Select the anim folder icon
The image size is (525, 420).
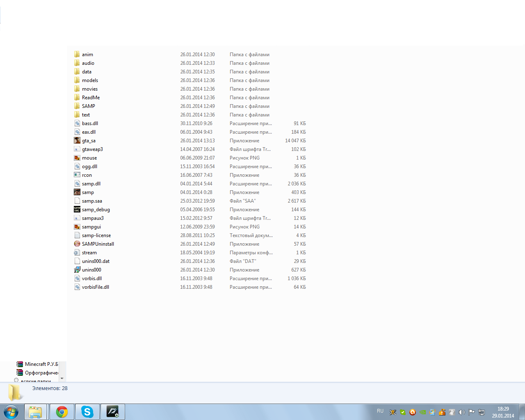tap(77, 55)
